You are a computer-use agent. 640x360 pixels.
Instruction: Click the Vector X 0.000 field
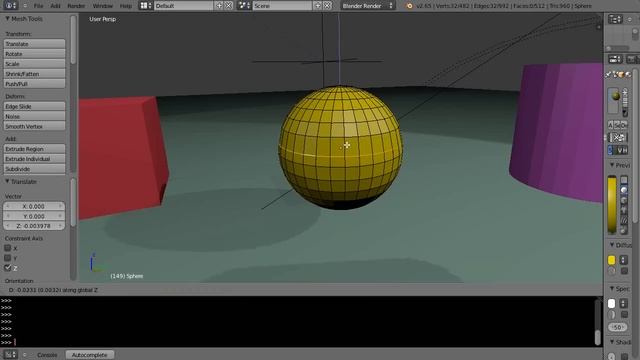[34, 207]
